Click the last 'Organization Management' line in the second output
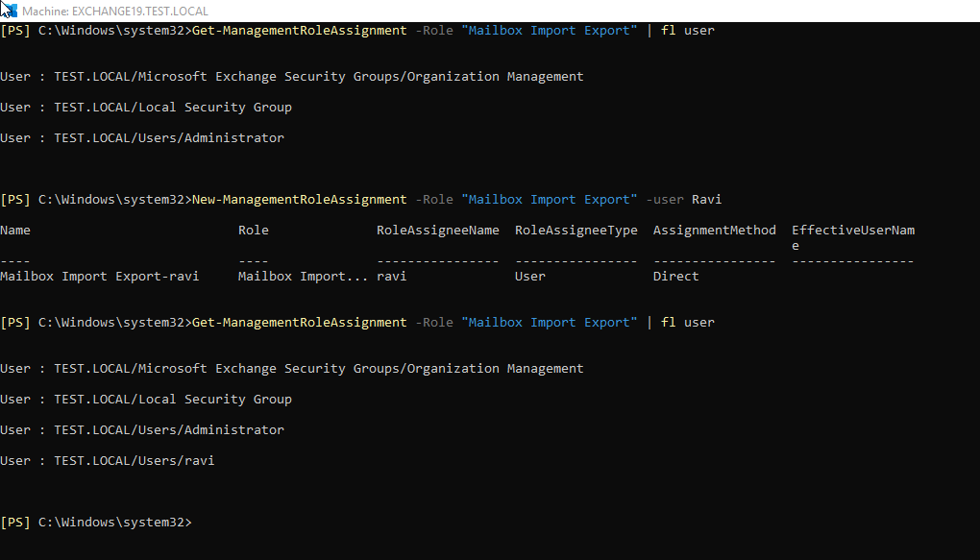 292,369
